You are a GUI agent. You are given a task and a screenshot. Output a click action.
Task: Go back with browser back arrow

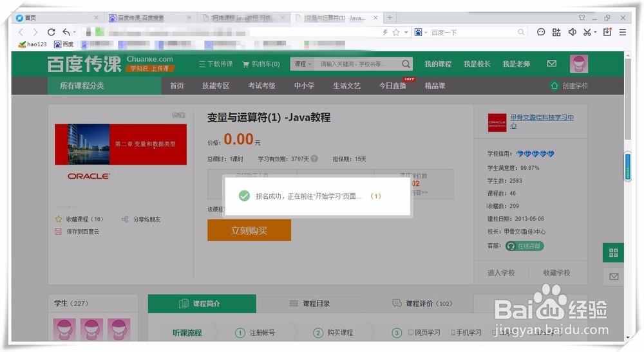(21, 32)
